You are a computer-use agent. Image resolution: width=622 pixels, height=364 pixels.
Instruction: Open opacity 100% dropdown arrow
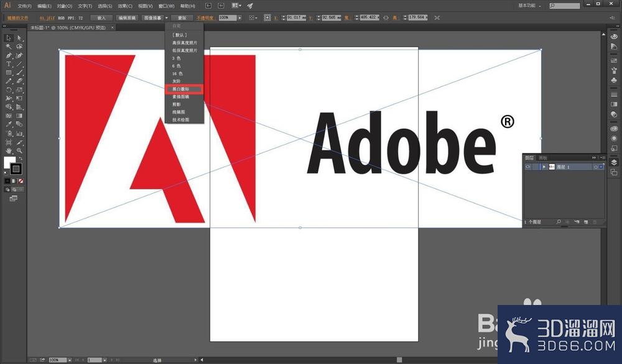[x=239, y=18]
